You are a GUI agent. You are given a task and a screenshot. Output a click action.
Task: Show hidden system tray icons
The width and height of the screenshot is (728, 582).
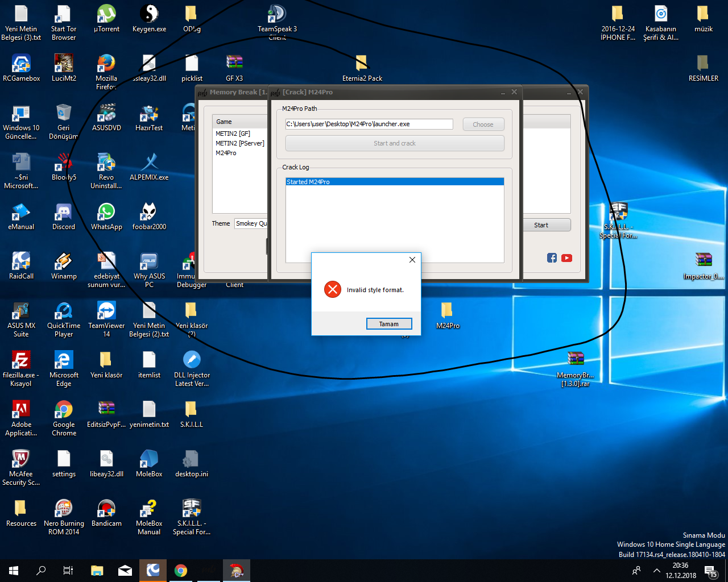pos(656,571)
